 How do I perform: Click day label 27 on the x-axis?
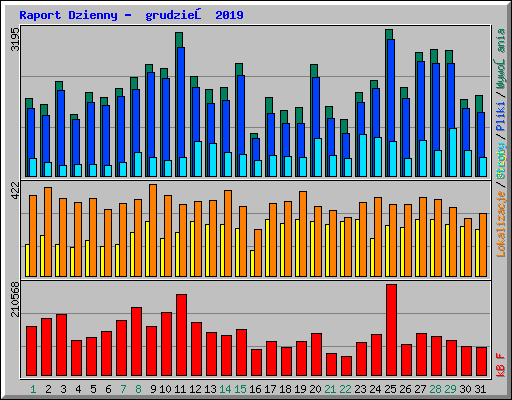click(x=420, y=389)
